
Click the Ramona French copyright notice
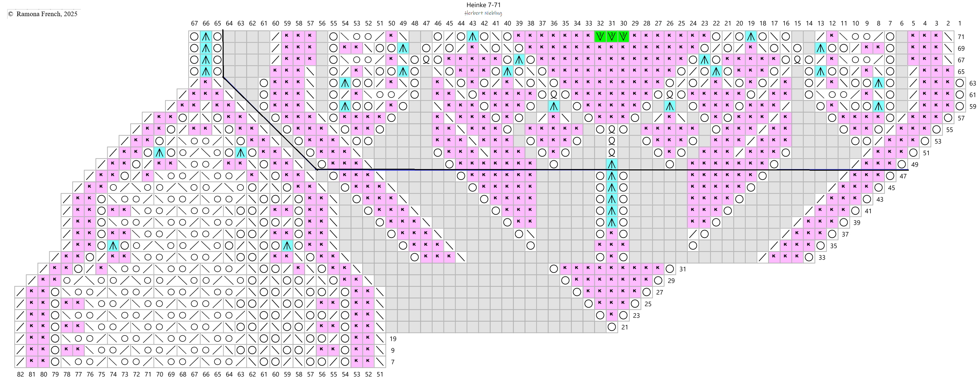tap(43, 14)
